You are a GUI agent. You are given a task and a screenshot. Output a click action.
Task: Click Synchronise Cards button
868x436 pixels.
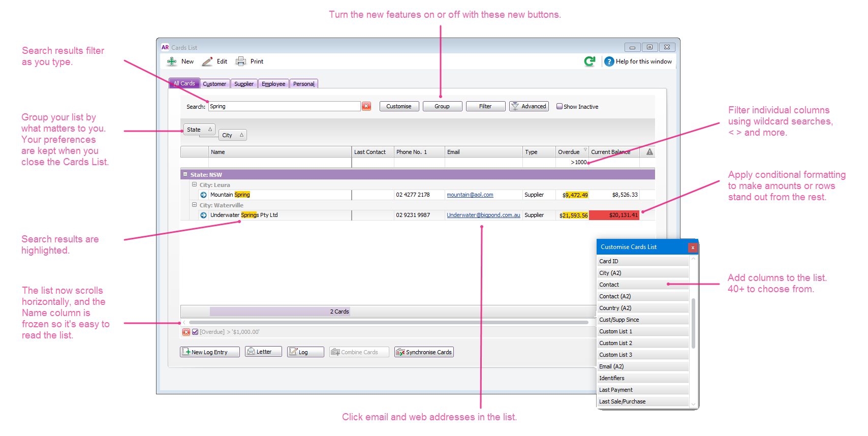click(x=424, y=352)
